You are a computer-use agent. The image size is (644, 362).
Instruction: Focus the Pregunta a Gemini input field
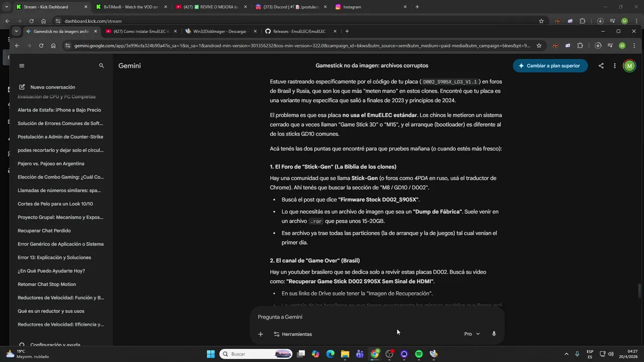point(377,317)
